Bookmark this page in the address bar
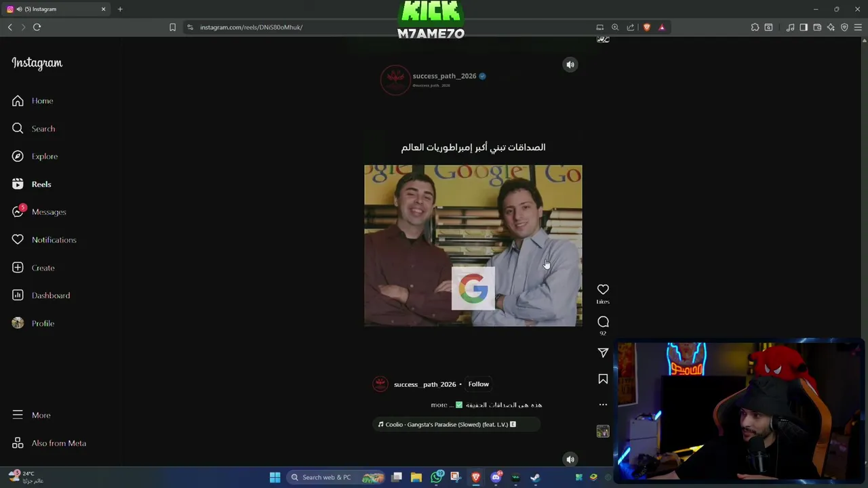This screenshot has height=488, width=868. point(172,27)
